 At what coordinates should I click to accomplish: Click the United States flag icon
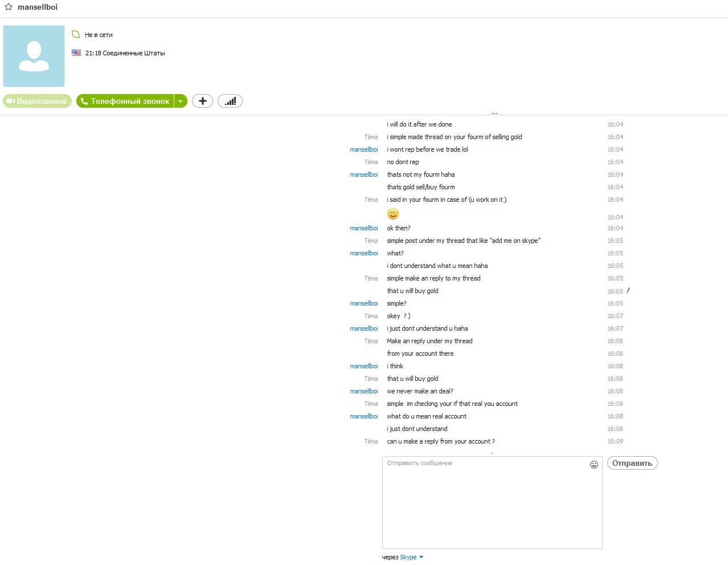tap(76, 52)
